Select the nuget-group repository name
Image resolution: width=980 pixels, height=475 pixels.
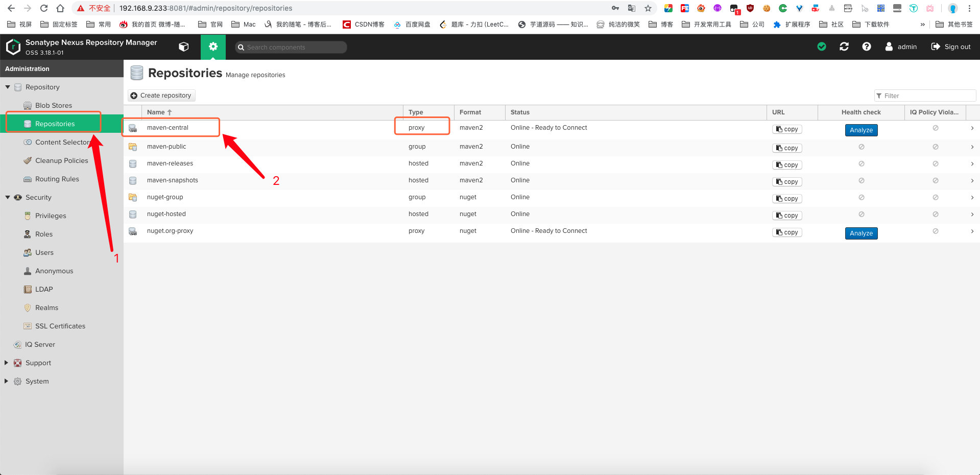pyautogui.click(x=165, y=197)
